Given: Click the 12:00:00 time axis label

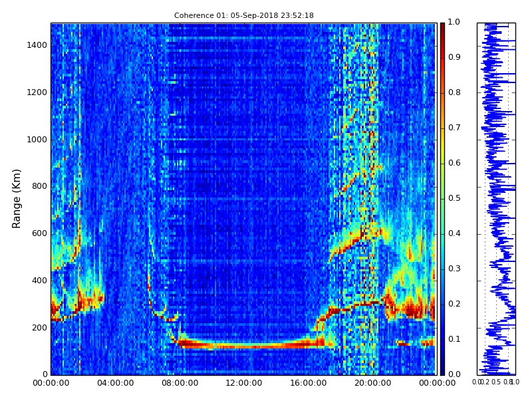Looking at the screenshot, I should [x=244, y=383].
